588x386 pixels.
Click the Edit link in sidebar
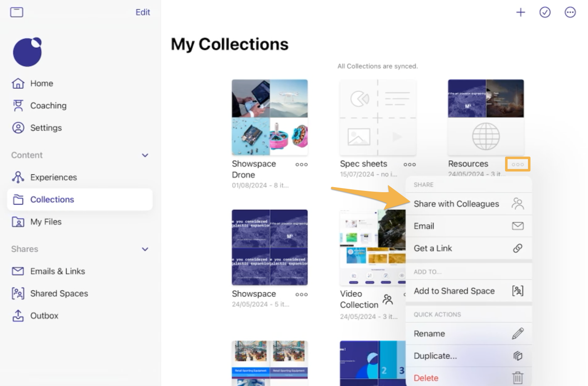tap(143, 12)
